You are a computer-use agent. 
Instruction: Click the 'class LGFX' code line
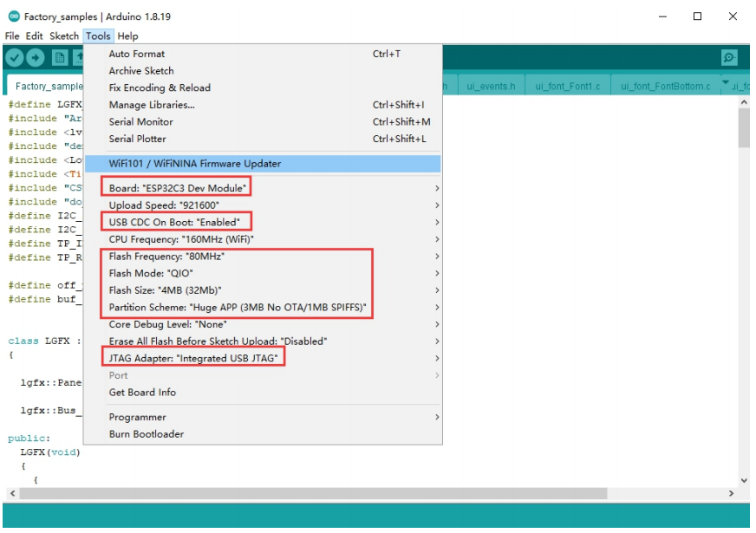pyautogui.click(x=44, y=341)
